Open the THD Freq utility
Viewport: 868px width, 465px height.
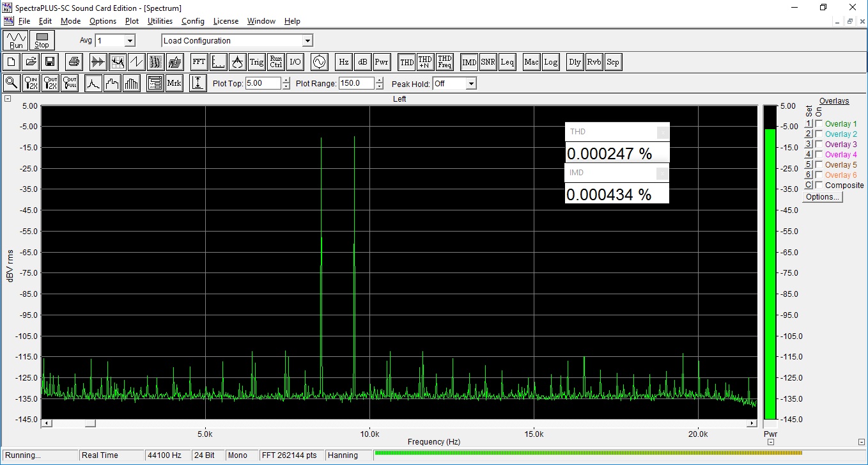click(x=445, y=62)
